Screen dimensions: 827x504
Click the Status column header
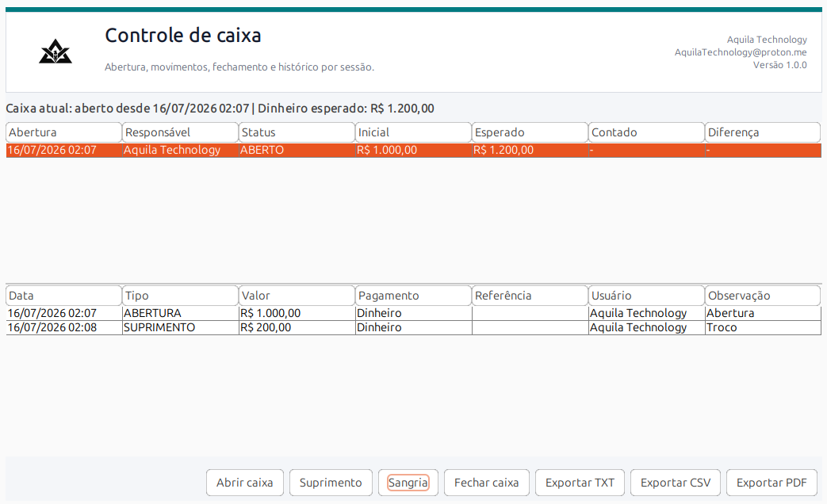pos(297,132)
